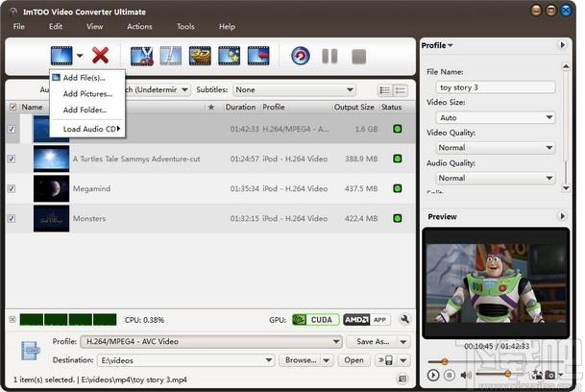The height and width of the screenshot is (392, 585).
Task: Play the preview video
Action: tap(433, 375)
